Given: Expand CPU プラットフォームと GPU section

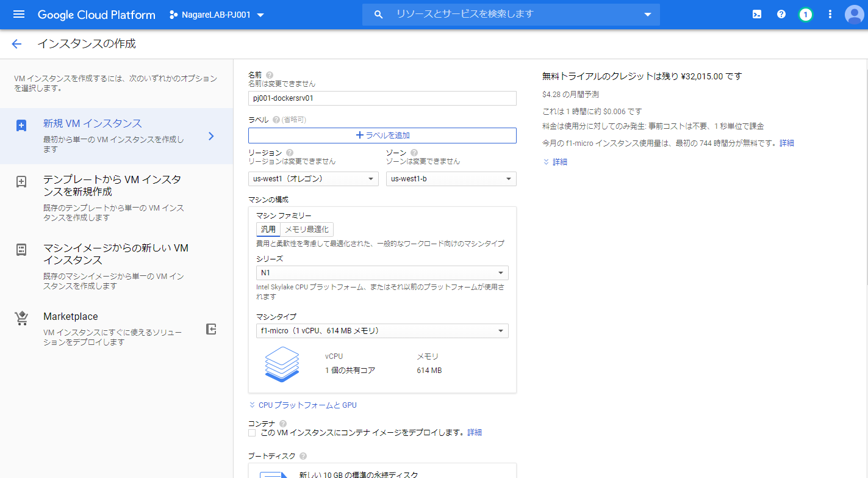Looking at the screenshot, I should 303,405.
